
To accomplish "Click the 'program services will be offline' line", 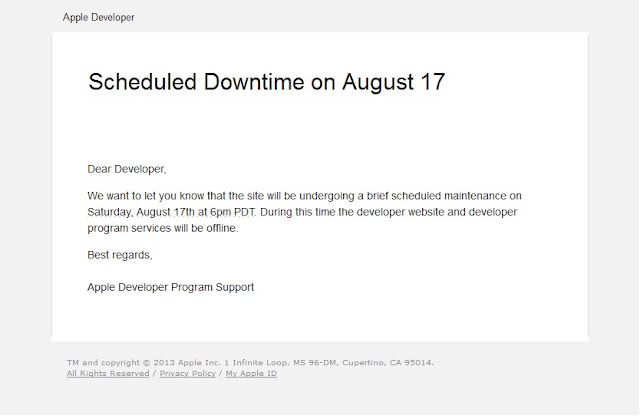I will (162, 228).
